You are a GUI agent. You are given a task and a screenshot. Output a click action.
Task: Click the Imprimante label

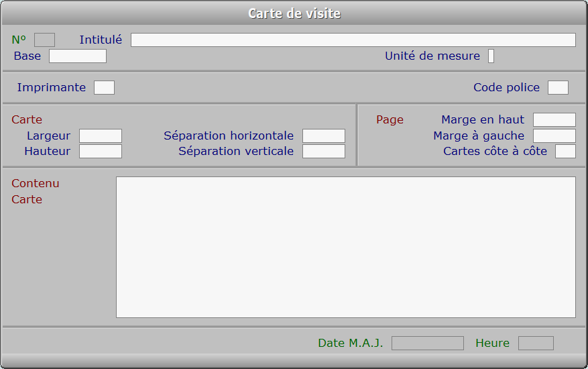point(52,87)
